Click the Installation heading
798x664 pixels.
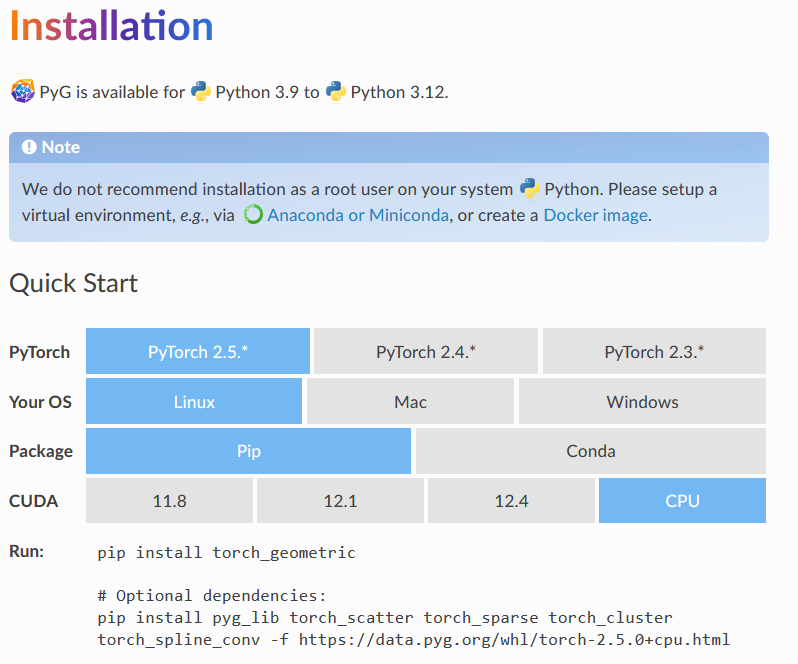point(111,25)
